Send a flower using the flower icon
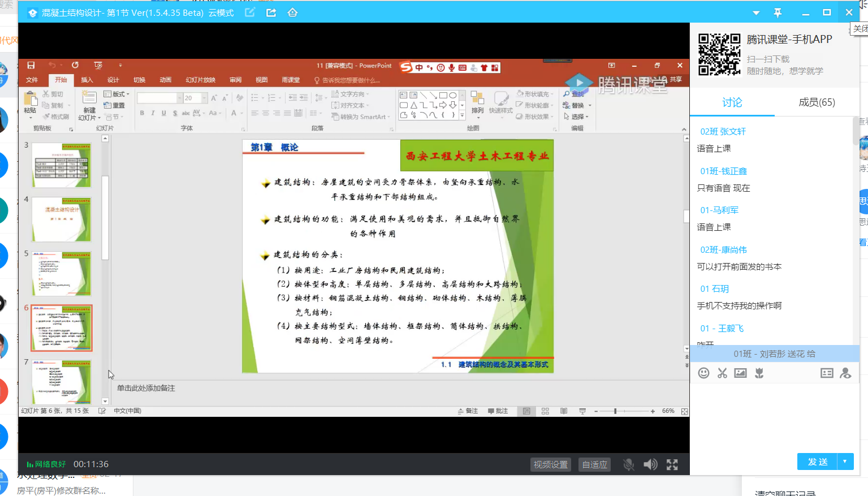Viewport: 868px width, 496px height. [759, 373]
